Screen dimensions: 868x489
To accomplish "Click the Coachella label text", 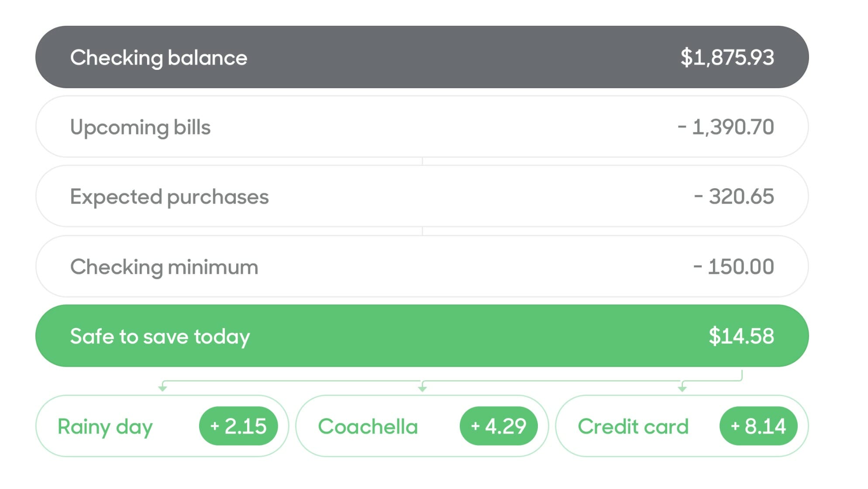I will pyautogui.click(x=368, y=427).
